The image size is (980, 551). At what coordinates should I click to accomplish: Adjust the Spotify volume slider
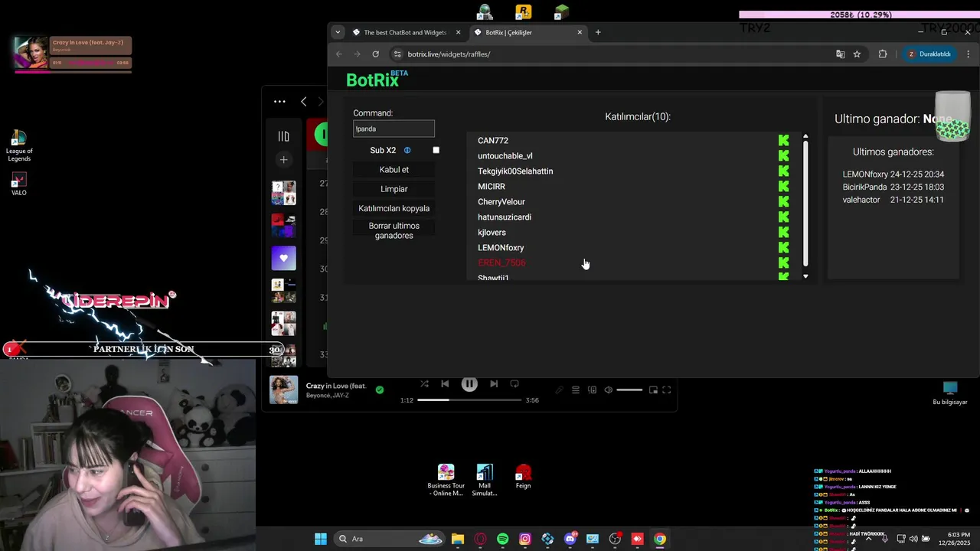pos(629,390)
